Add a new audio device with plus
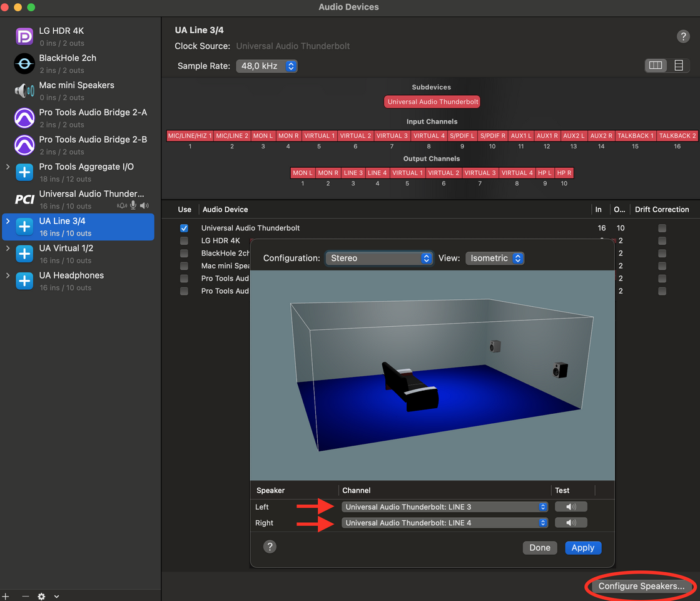Viewport: 700px width, 601px height. click(x=6, y=596)
